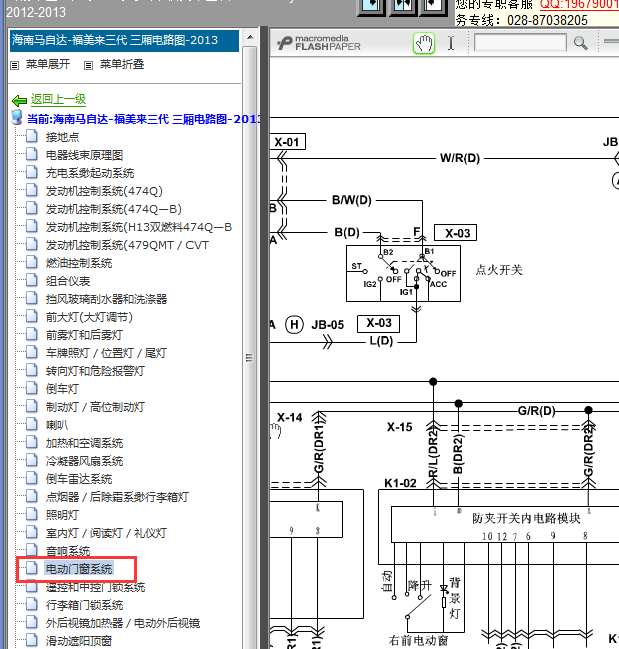Open 滑动遮阳顶窗 entry

pyautogui.click(x=79, y=641)
